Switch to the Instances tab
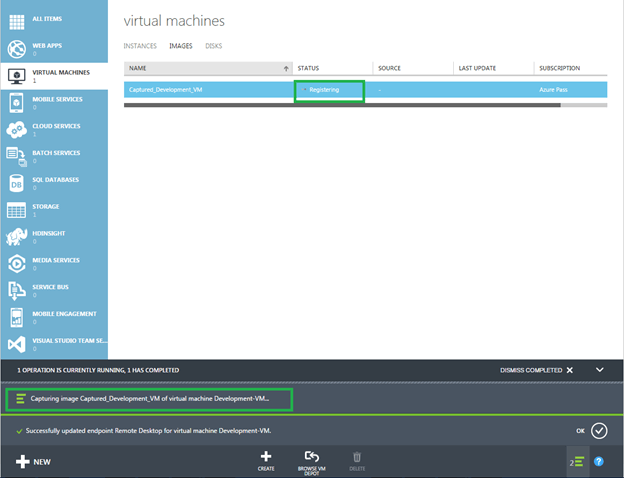The width and height of the screenshot is (624, 478). pyautogui.click(x=140, y=46)
